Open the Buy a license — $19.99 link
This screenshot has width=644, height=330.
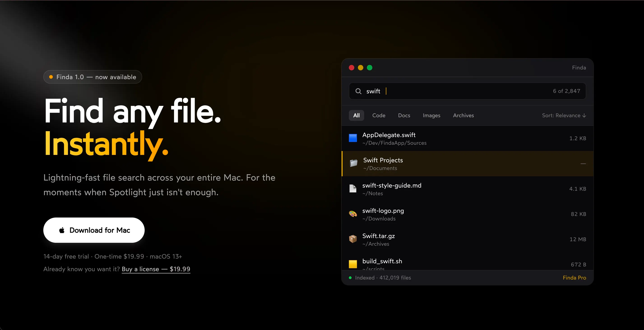[156, 269]
